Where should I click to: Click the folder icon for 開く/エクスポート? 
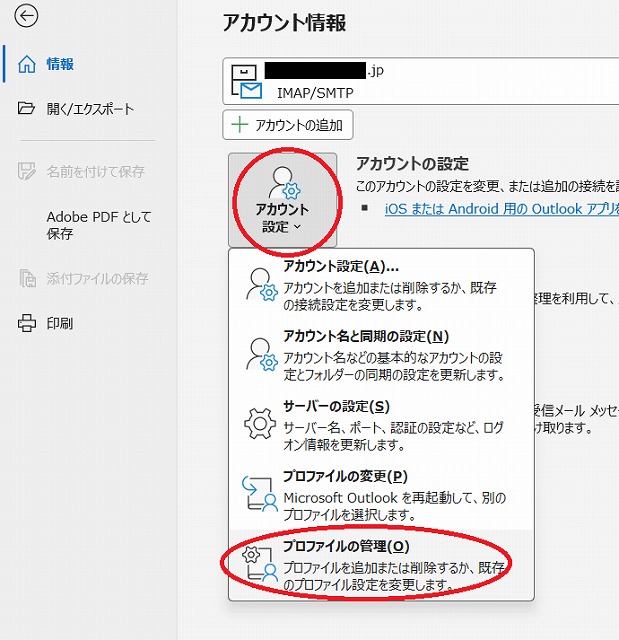pos(27,109)
